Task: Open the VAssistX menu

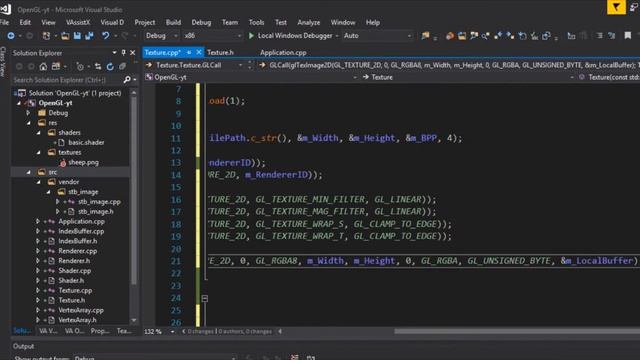Action: coord(78,22)
